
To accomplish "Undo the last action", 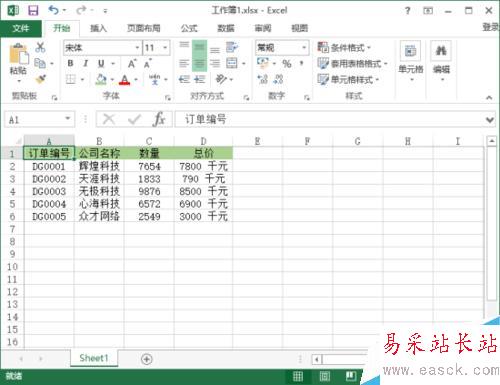I will point(53,10).
